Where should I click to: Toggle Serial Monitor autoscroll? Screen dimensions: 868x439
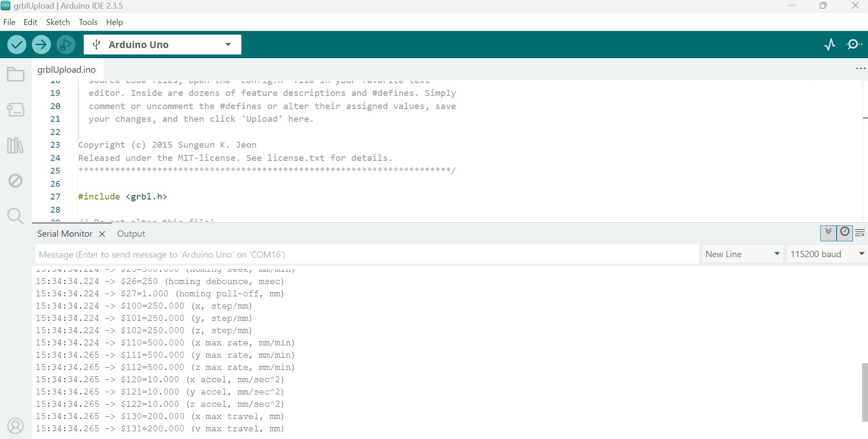(828, 233)
